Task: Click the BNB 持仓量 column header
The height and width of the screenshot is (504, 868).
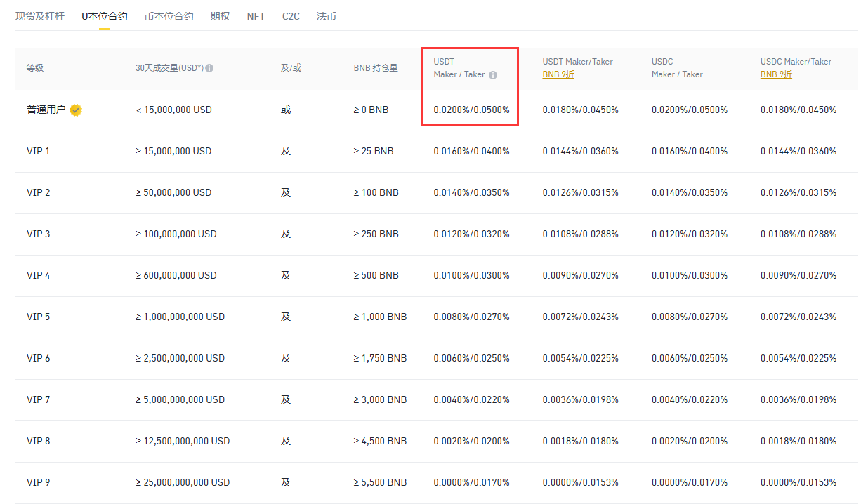Action: pyautogui.click(x=376, y=68)
